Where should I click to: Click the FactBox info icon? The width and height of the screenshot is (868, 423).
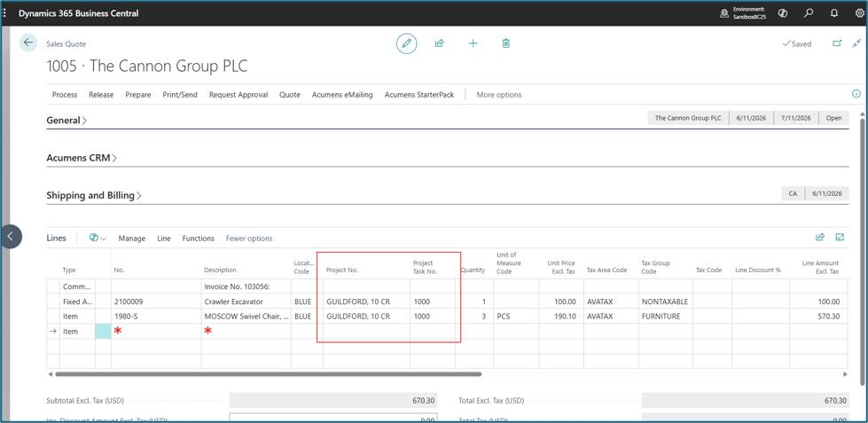tap(856, 94)
